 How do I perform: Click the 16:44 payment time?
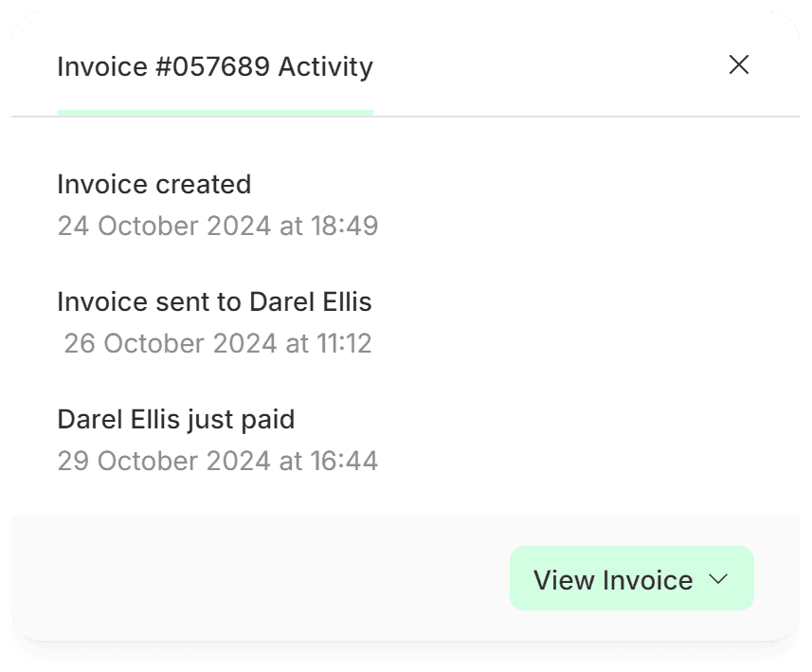pyautogui.click(x=344, y=462)
